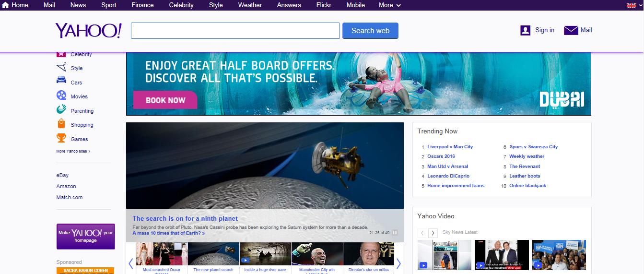This screenshot has width=644, height=274.
Task: Click trending Liverpool v Man City
Action: pos(450,147)
